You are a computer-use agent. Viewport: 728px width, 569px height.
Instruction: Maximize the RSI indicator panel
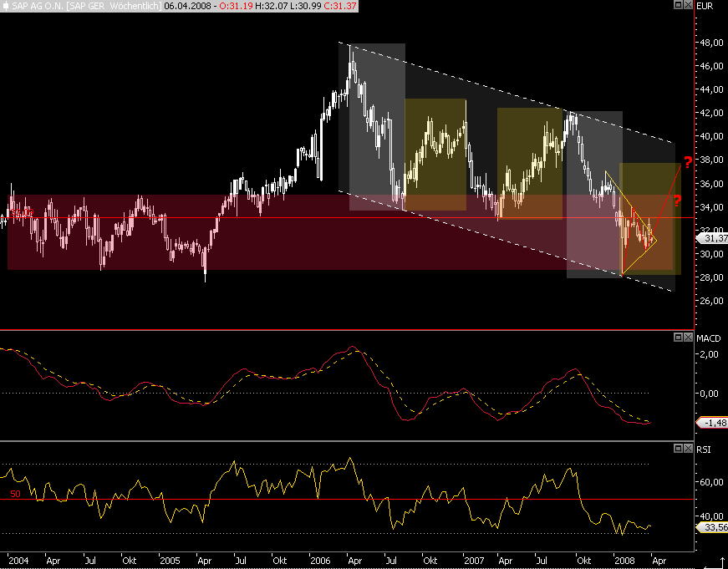(677, 449)
